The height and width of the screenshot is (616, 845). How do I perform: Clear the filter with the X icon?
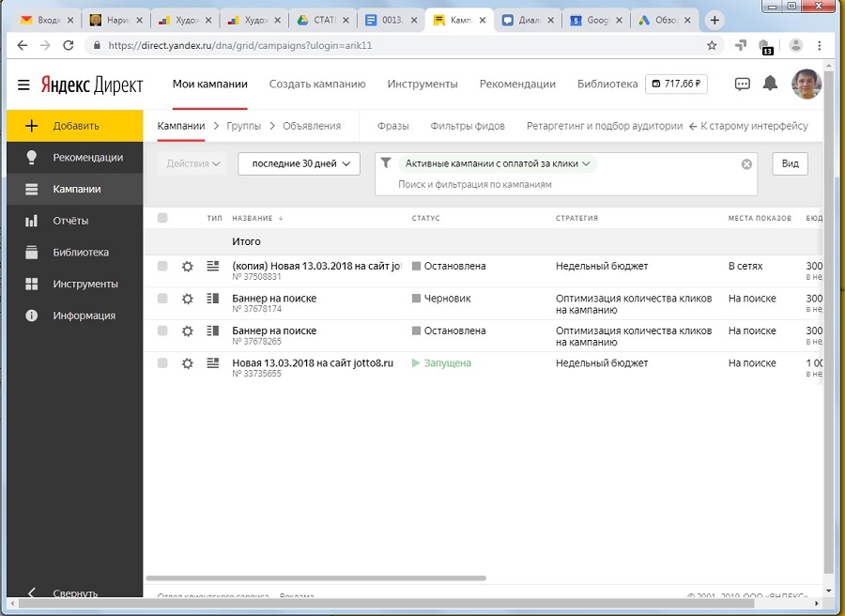746,163
